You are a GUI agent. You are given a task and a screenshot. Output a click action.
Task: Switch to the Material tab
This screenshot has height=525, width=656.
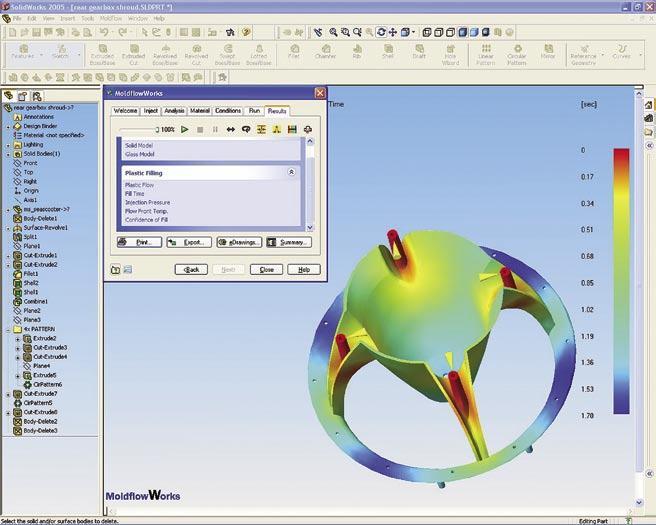200,111
